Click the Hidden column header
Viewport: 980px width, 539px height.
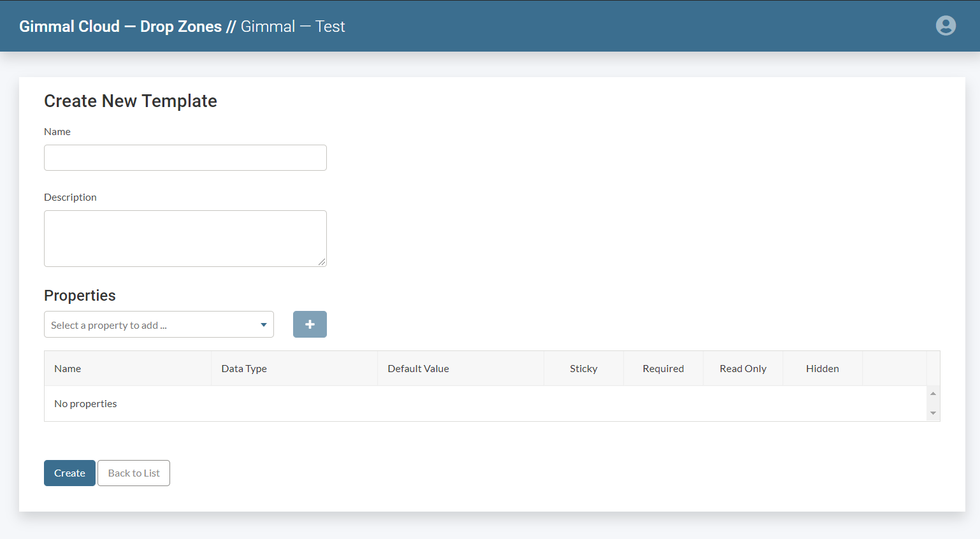click(822, 369)
